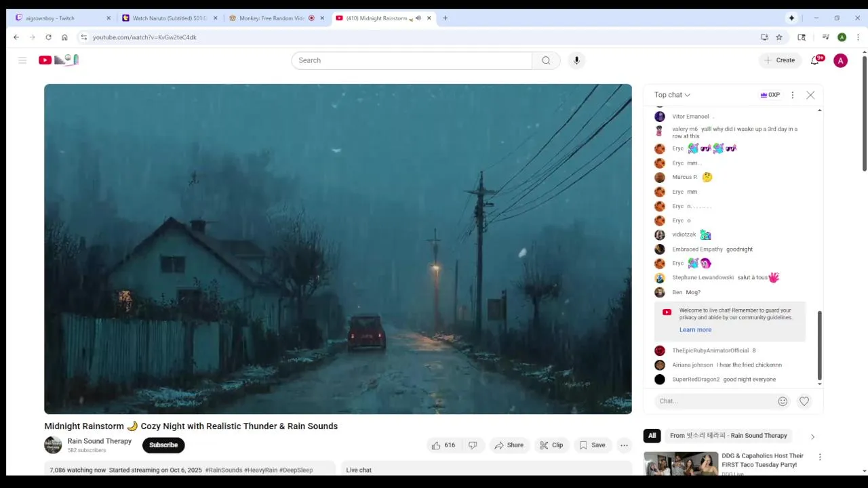868x488 pixels.
Task: Open Rain Sound Therapy channel name link
Action: point(100,441)
